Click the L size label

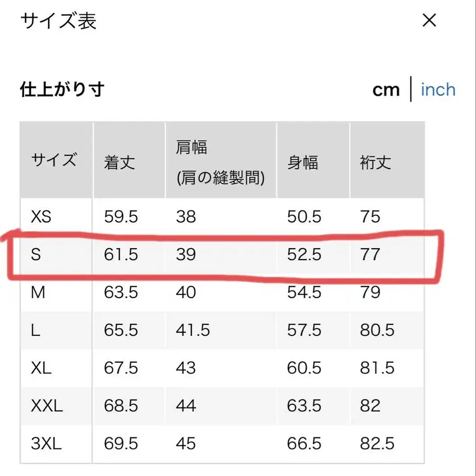pyautogui.click(x=36, y=330)
